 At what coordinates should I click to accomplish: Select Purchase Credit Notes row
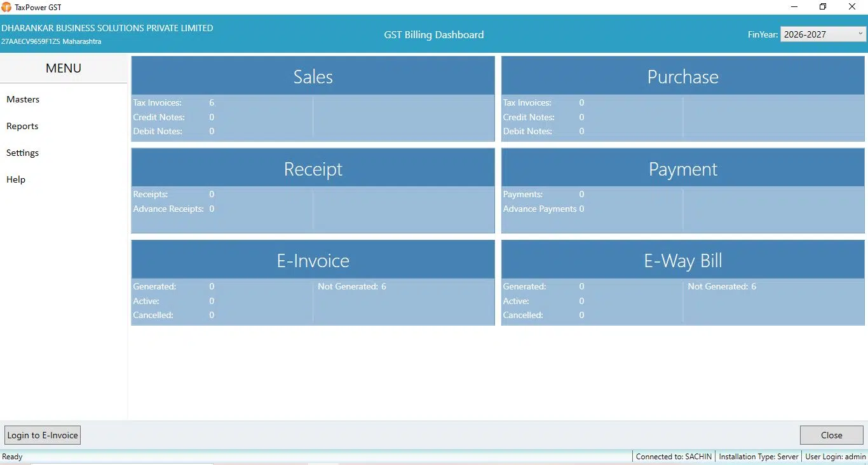pyautogui.click(x=543, y=117)
